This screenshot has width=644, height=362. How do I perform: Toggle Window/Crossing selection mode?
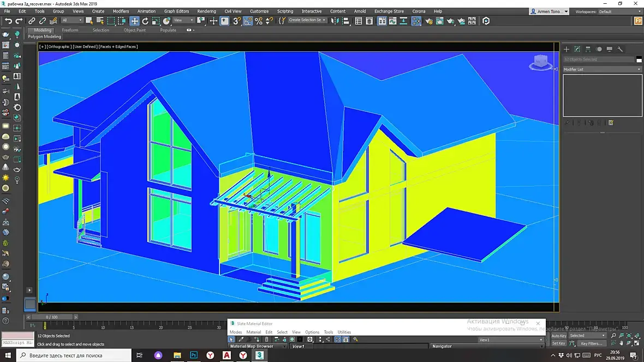tap(122, 21)
